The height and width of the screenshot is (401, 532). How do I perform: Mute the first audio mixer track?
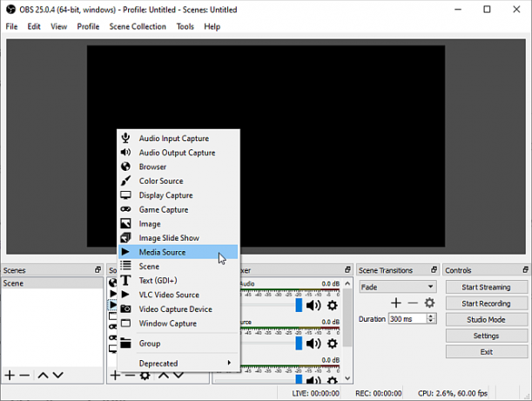coord(313,305)
